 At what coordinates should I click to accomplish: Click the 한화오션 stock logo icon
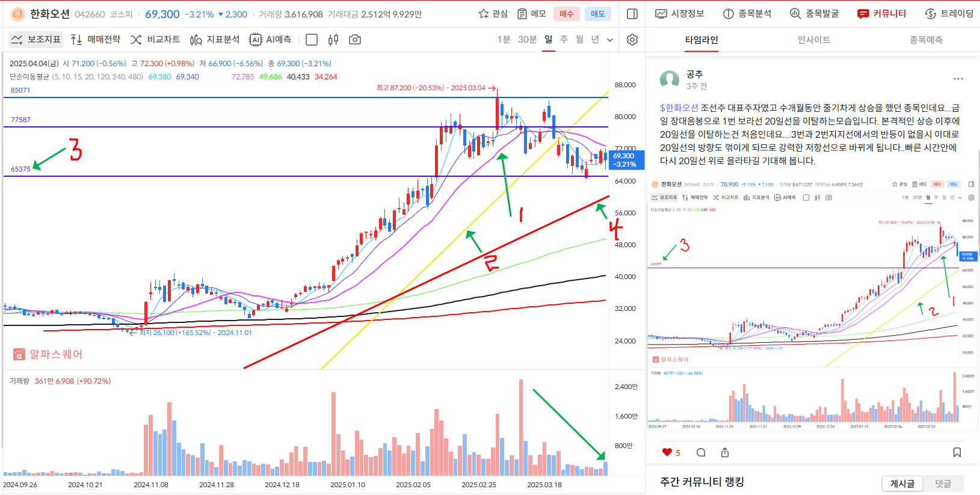point(18,14)
